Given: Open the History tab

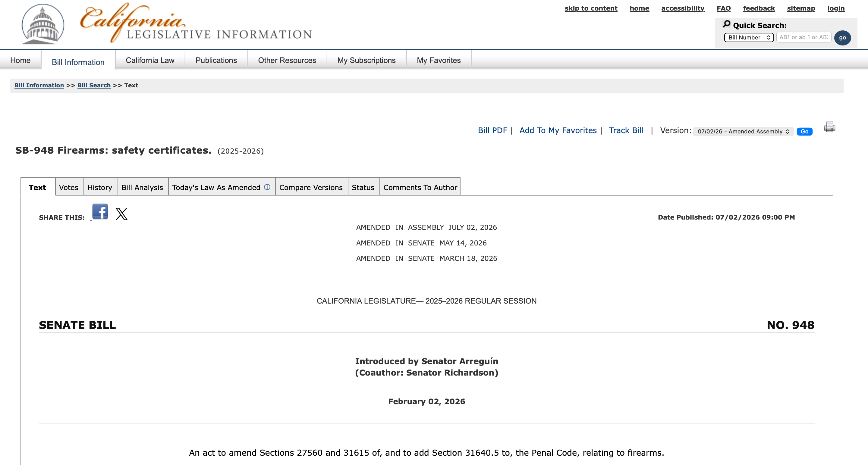Looking at the screenshot, I should pyautogui.click(x=100, y=187).
